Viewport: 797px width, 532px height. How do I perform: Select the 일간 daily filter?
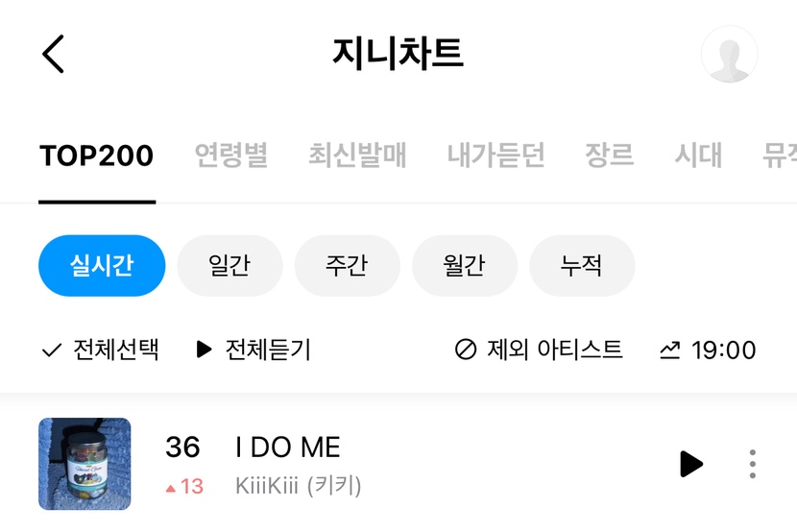pos(229,266)
